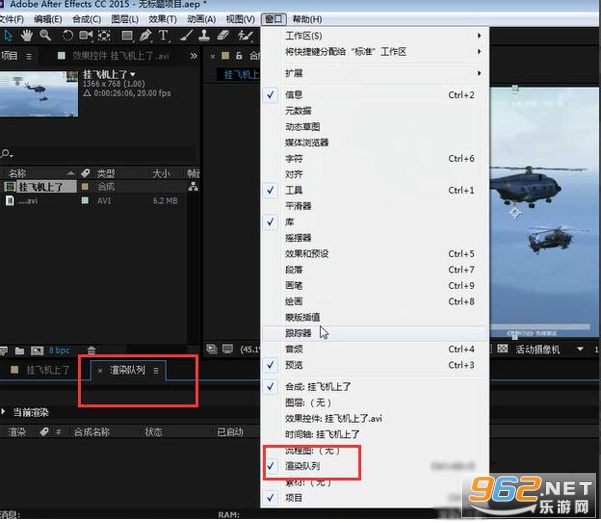Select the Zoom magnifier tool

(45, 36)
